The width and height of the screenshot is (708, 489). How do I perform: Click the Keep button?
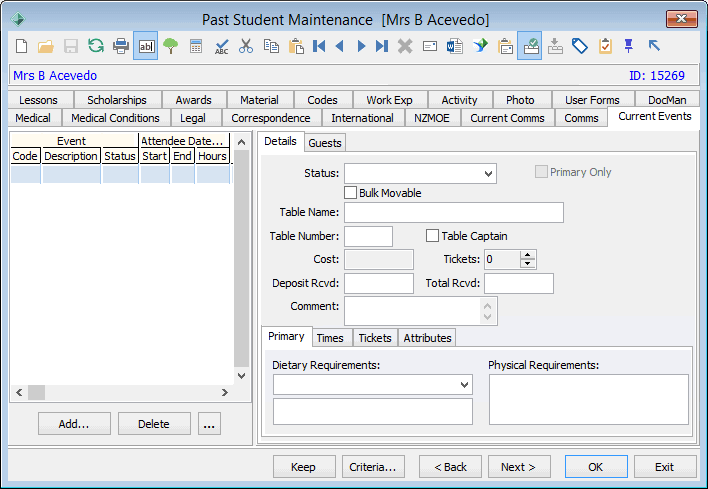303,466
